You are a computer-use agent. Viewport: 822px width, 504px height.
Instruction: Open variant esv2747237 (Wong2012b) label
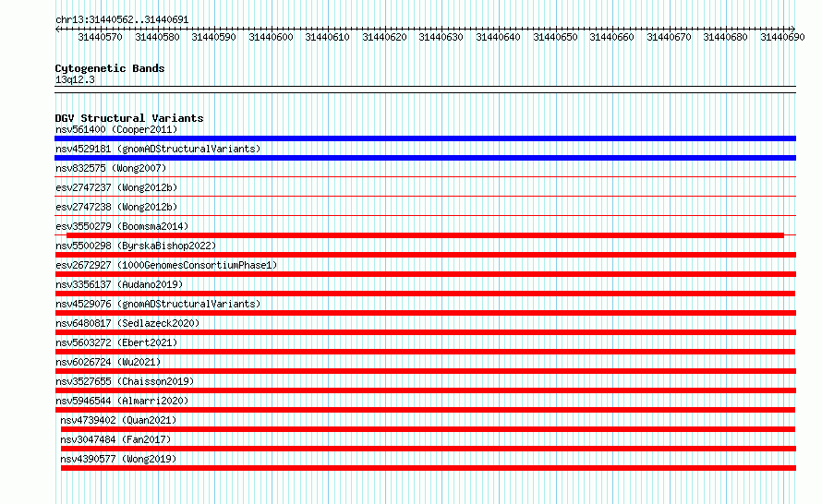pyautogui.click(x=116, y=187)
